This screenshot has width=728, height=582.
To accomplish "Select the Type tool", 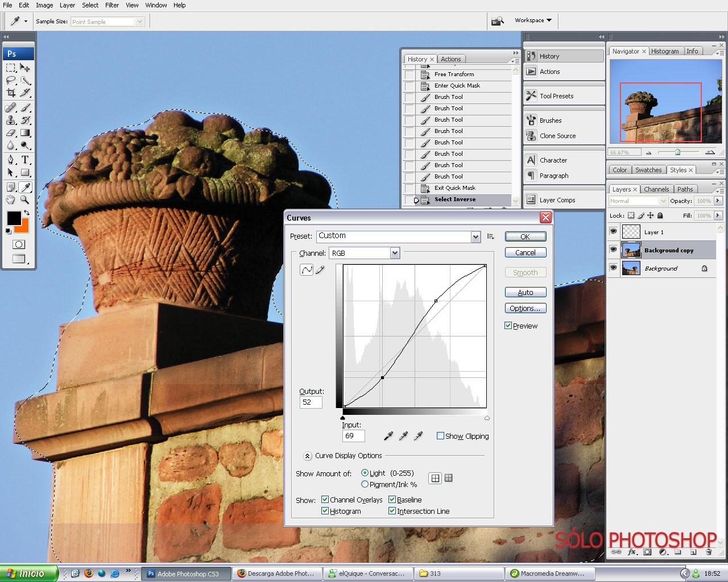I will (26, 160).
